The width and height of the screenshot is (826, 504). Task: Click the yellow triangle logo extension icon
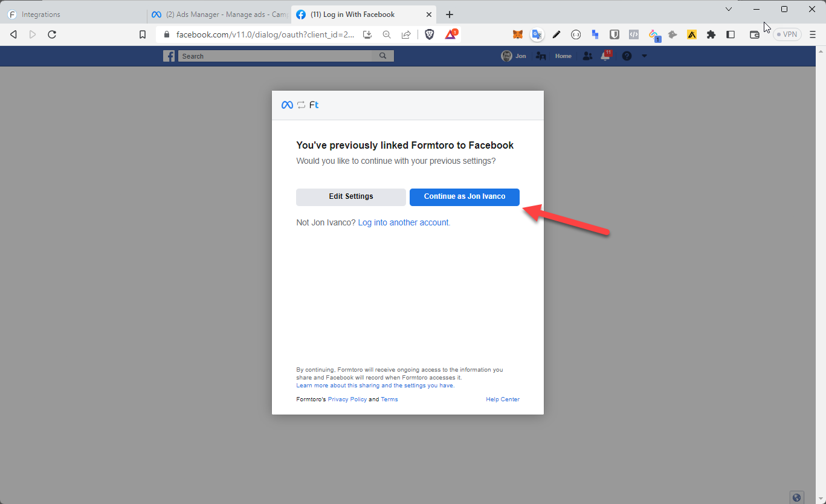click(692, 34)
